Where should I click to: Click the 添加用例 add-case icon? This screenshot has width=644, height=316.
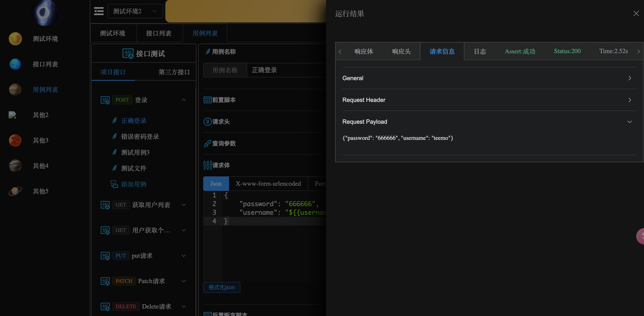pyautogui.click(x=114, y=184)
